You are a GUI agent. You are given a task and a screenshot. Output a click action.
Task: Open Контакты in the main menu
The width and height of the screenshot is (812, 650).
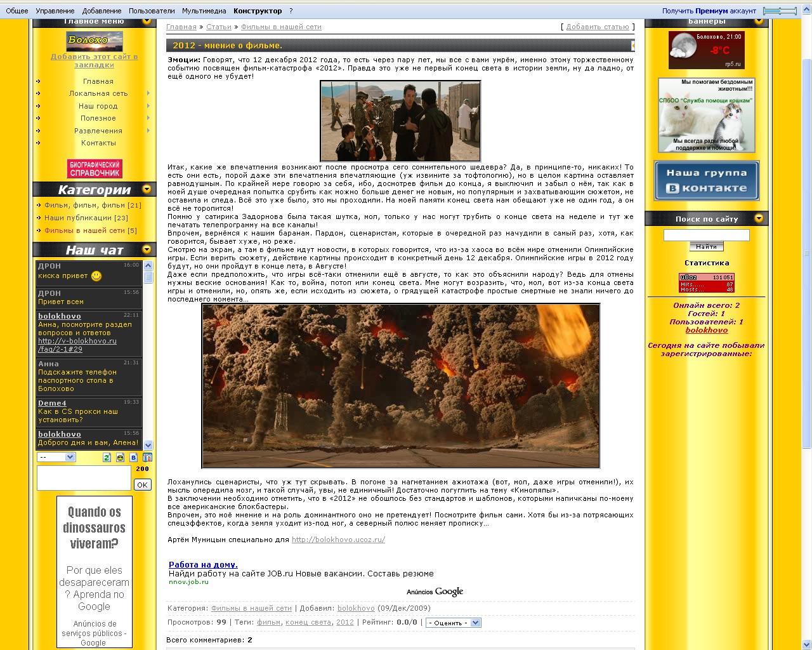point(98,143)
